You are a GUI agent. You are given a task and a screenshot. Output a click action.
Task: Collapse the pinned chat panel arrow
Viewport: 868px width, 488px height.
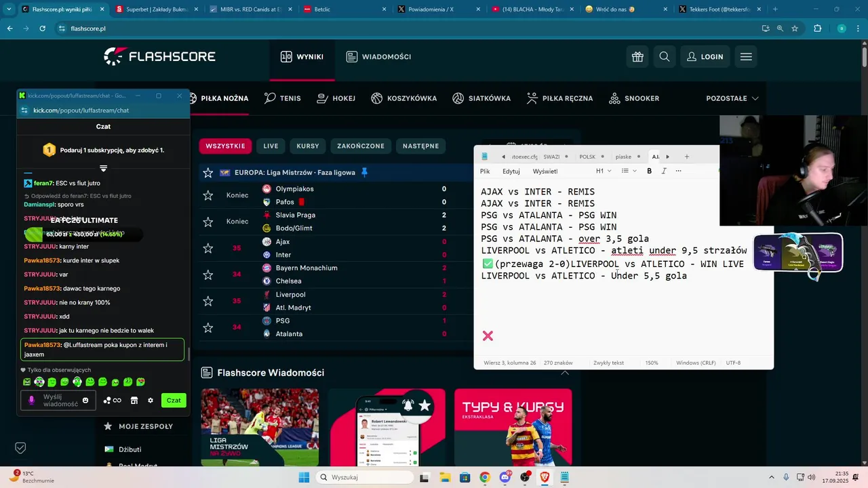(103, 168)
